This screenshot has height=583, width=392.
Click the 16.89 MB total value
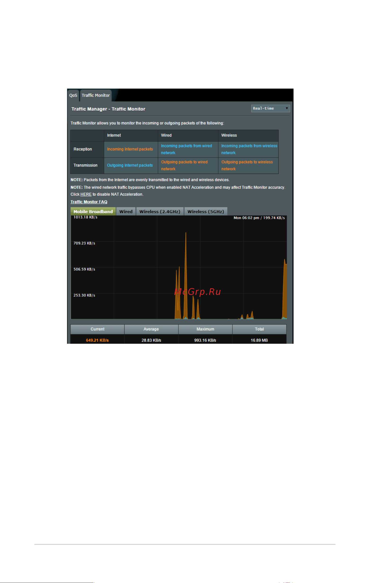259,340
